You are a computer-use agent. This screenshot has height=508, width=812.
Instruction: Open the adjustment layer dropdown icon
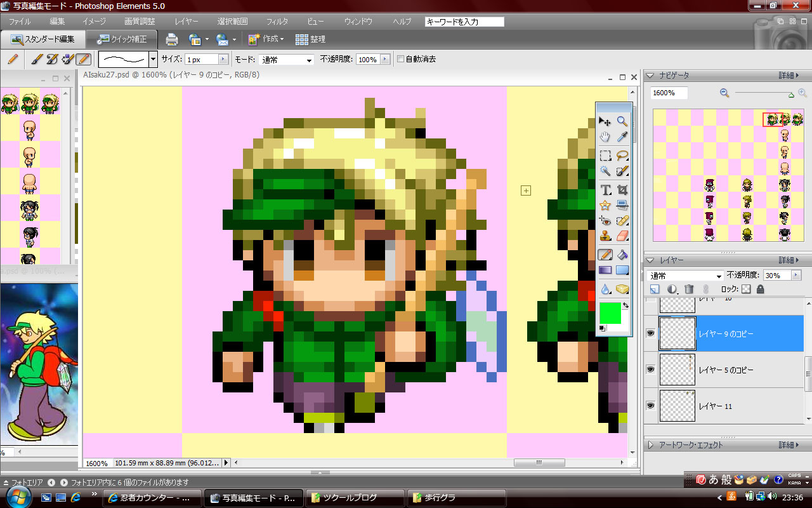coord(672,290)
